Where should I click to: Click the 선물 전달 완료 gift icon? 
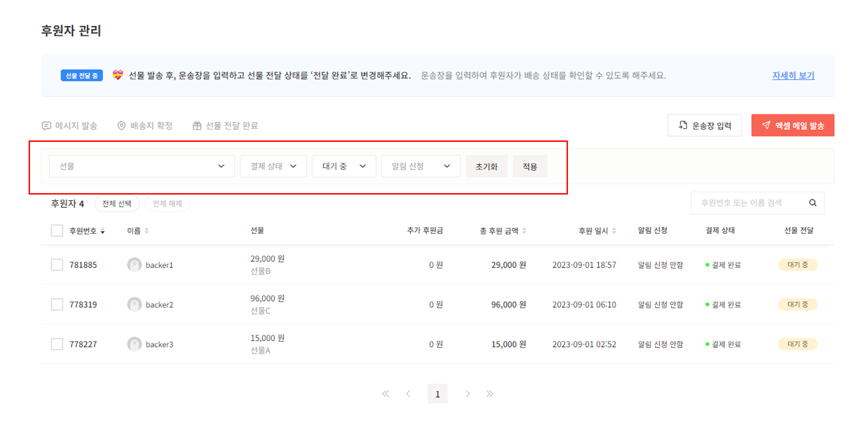pos(197,126)
